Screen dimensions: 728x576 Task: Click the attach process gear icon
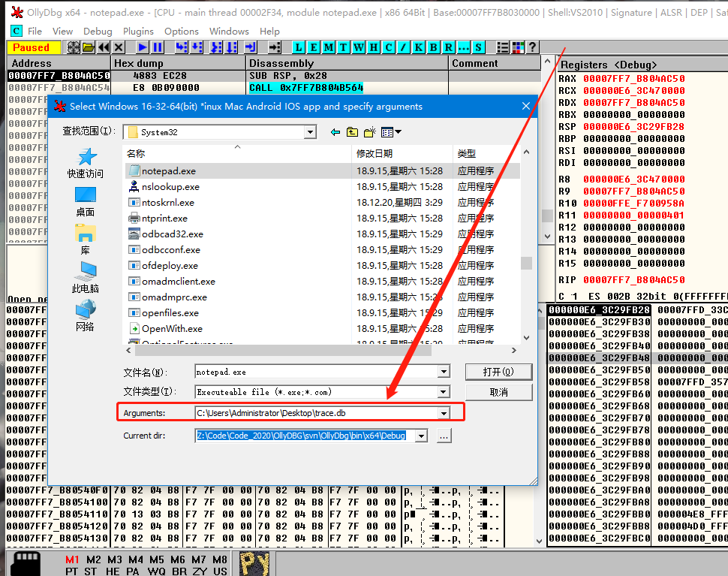(x=74, y=47)
